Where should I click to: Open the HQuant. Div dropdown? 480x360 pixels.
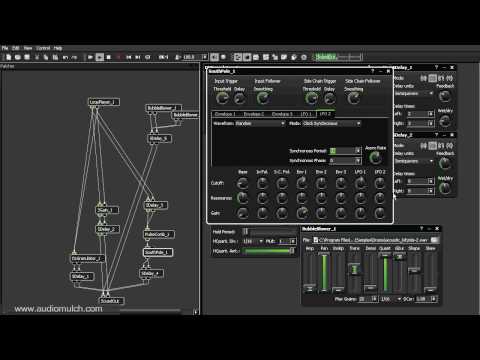(x=253, y=241)
